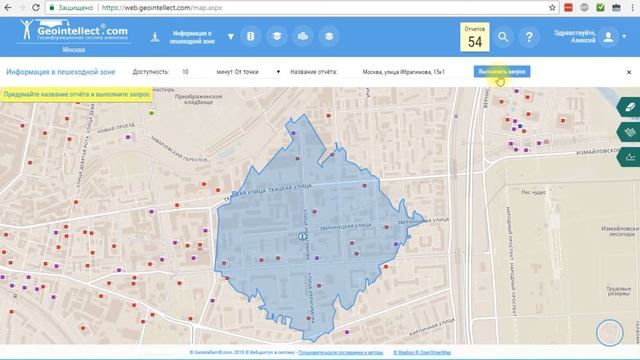The height and width of the screenshot is (360, 640).
Task: Click the user avatar icon
Action: (608, 37)
